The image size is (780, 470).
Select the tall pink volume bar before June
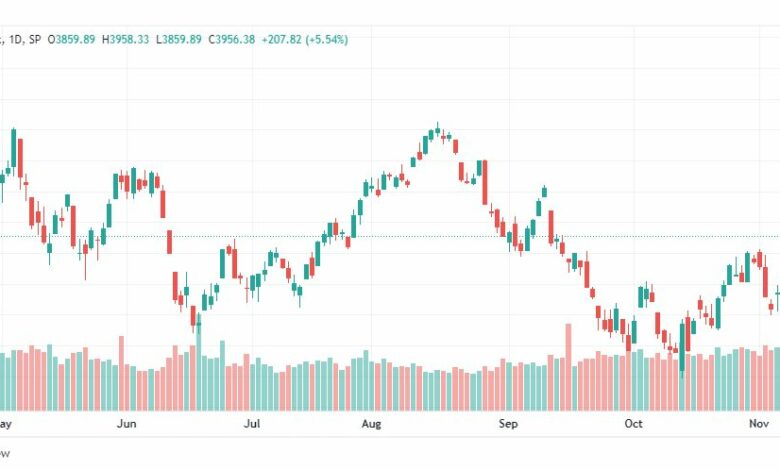point(121,373)
